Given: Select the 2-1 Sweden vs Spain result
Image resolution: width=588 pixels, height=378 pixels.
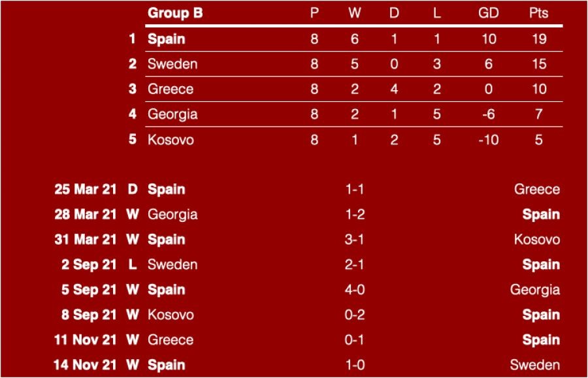Looking at the screenshot, I should coord(354,264).
